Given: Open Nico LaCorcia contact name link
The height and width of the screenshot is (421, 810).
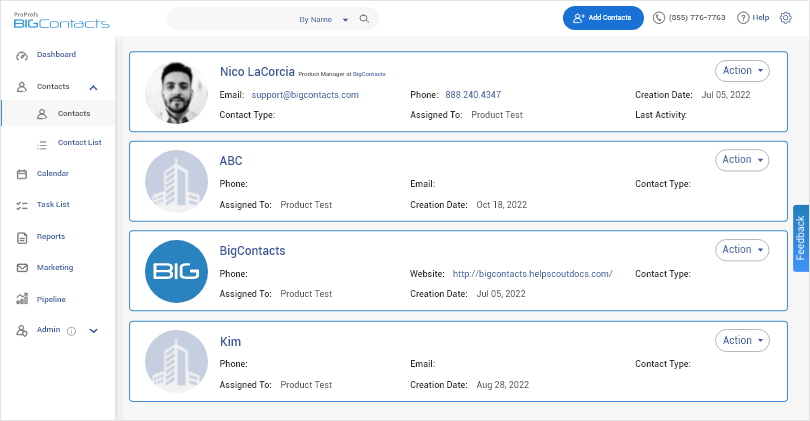Looking at the screenshot, I should pos(257,72).
